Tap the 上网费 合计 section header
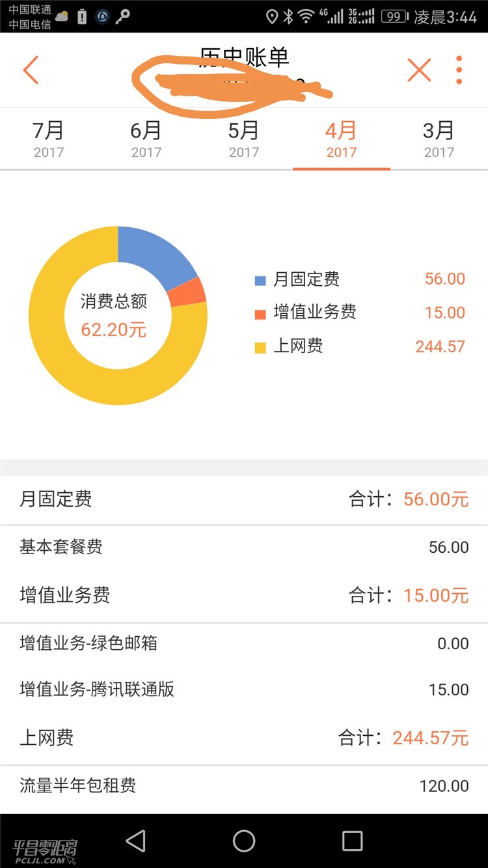The image size is (488, 868). coord(244,738)
